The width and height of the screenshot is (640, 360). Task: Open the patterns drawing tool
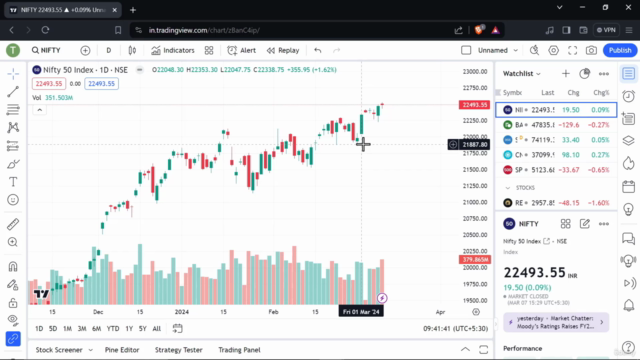click(x=13, y=128)
